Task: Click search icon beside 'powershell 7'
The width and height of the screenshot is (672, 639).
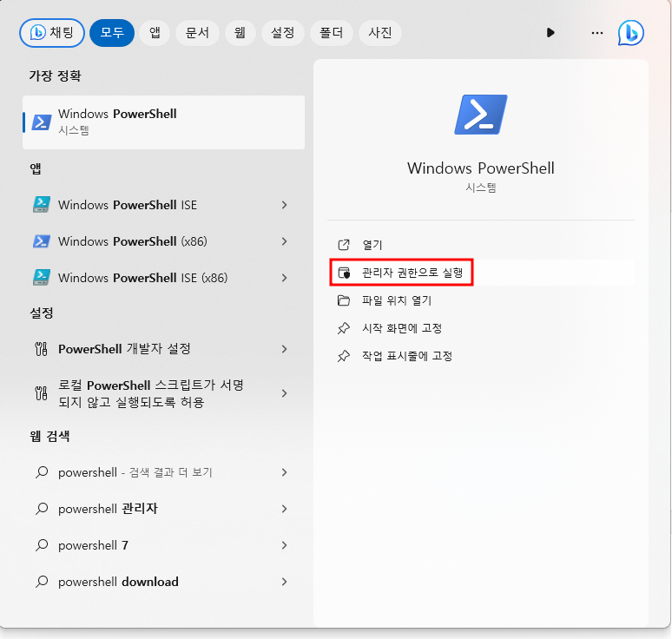Action: [x=42, y=545]
